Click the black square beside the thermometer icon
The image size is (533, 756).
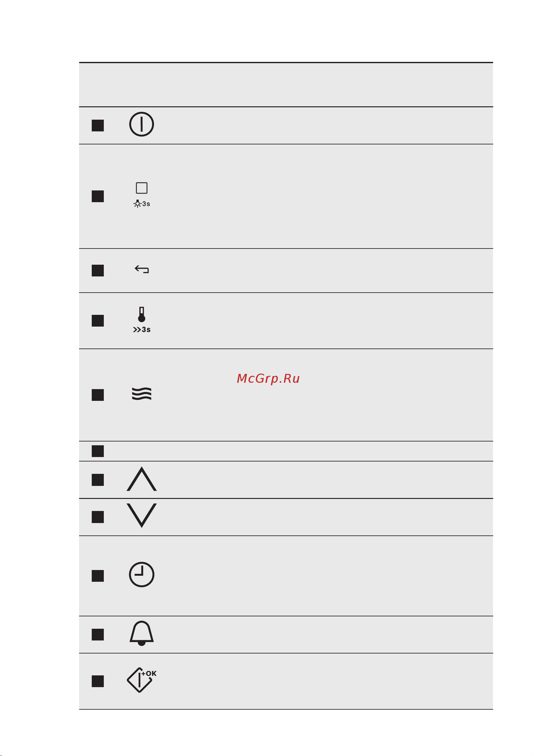coord(98,321)
